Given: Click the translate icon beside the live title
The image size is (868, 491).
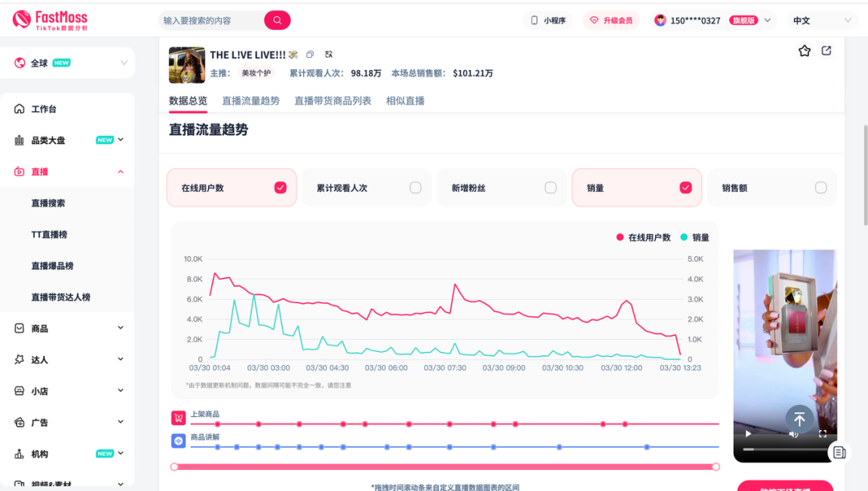Looking at the screenshot, I should coord(328,55).
